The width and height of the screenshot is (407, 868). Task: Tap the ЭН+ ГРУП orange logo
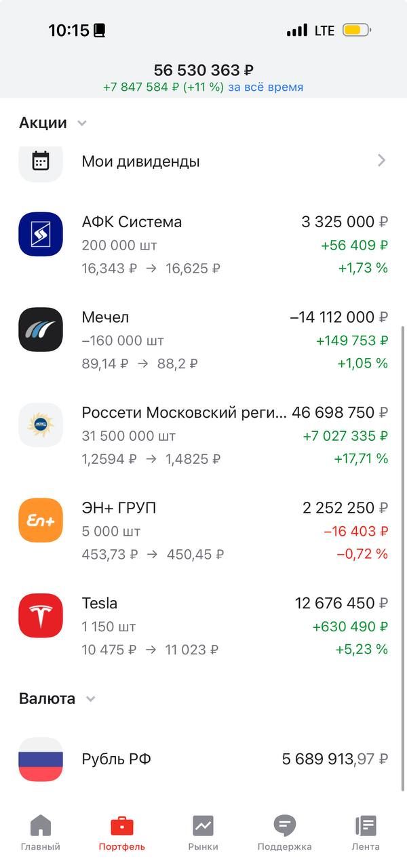tap(41, 520)
